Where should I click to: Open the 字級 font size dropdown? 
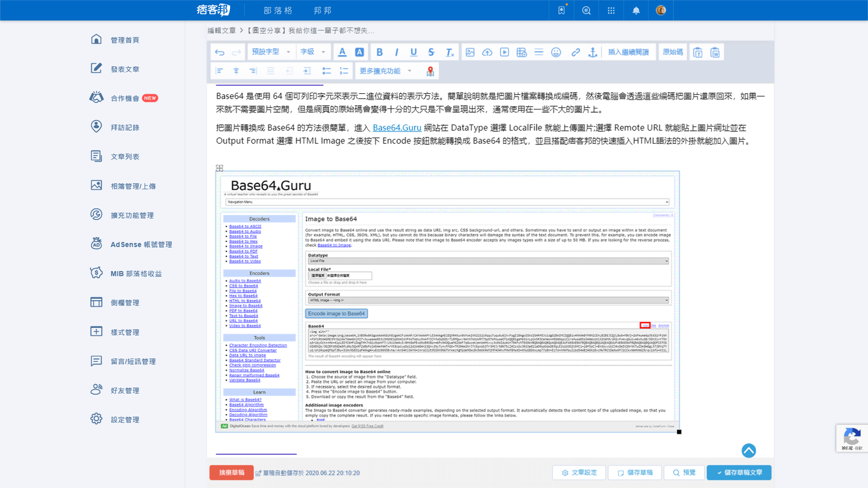pyautogui.click(x=313, y=52)
